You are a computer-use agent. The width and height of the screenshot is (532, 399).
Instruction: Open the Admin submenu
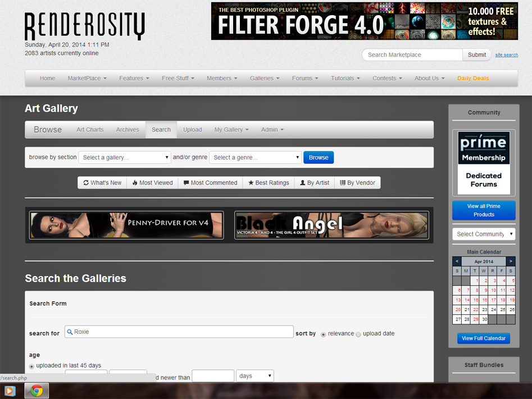(272, 130)
